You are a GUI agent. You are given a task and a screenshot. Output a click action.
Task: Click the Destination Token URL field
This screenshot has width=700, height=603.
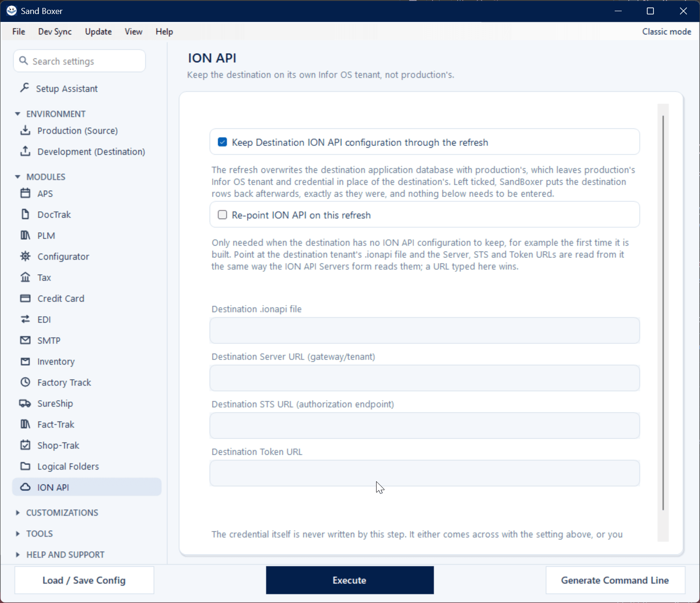pyautogui.click(x=425, y=473)
